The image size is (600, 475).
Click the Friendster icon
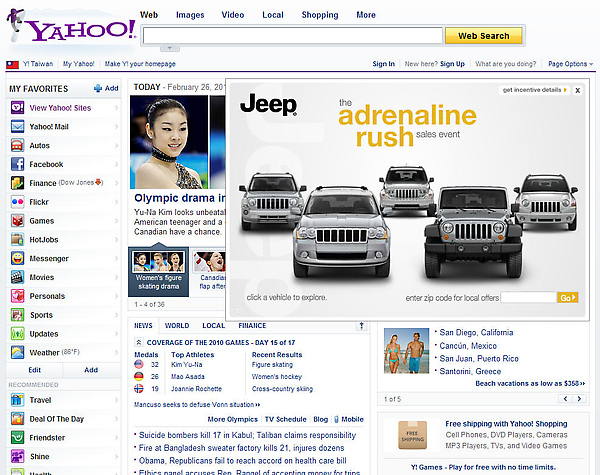point(18,437)
